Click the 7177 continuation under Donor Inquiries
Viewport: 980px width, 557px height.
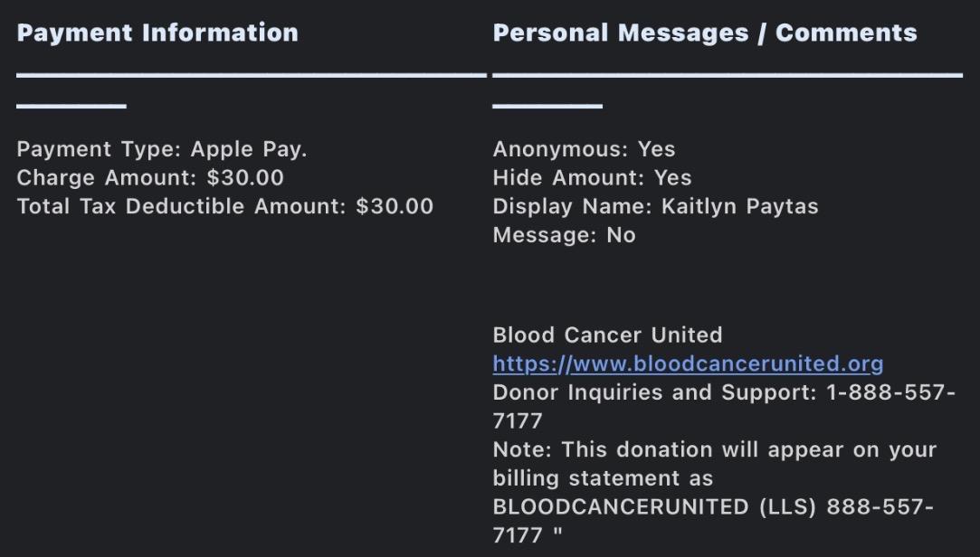click(x=517, y=421)
